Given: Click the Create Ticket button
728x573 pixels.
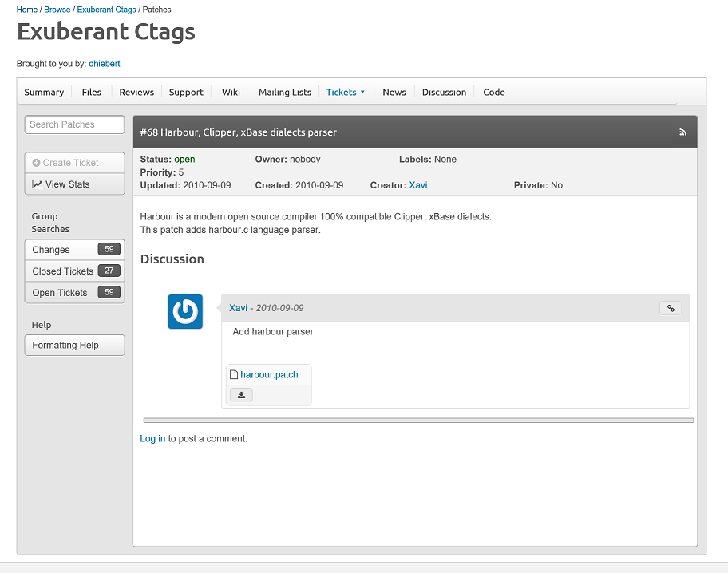Looking at the screenshot, I should coord(74,163).
